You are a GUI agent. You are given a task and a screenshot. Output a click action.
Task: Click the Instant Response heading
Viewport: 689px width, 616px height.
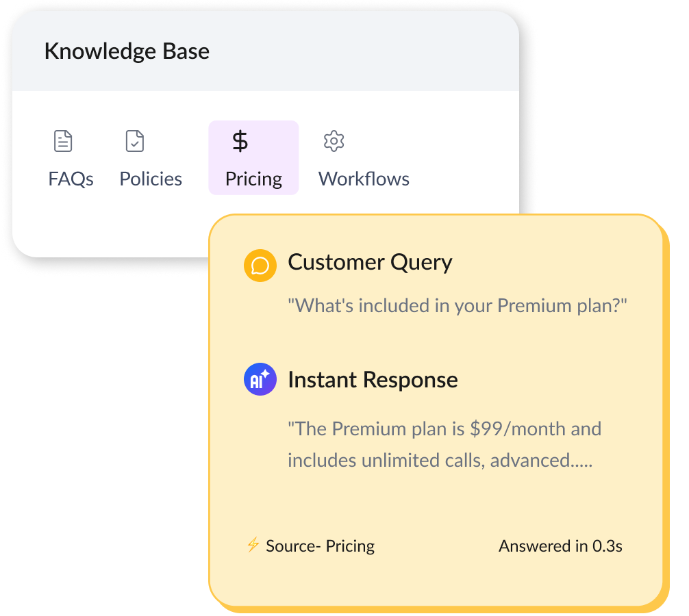pyautogui.click(x=373, y=380)
